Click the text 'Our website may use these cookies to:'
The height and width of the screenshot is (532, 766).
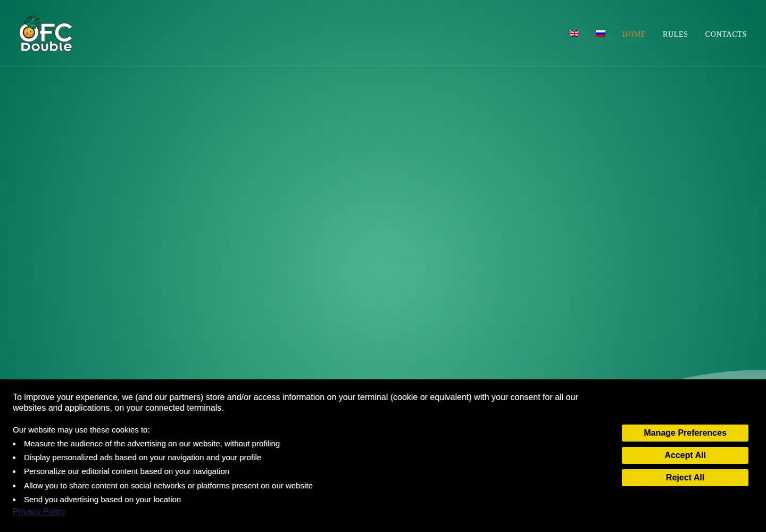coord(81,430)
